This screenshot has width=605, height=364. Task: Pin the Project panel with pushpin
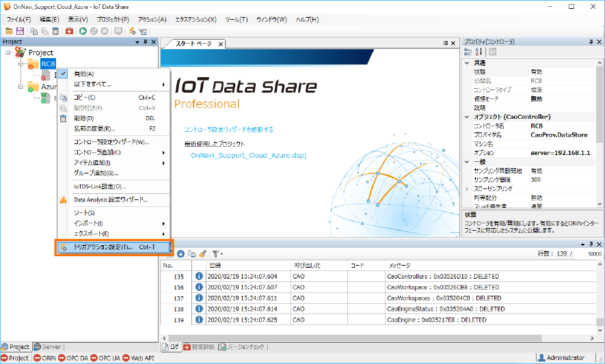click(x=144, y=42)
